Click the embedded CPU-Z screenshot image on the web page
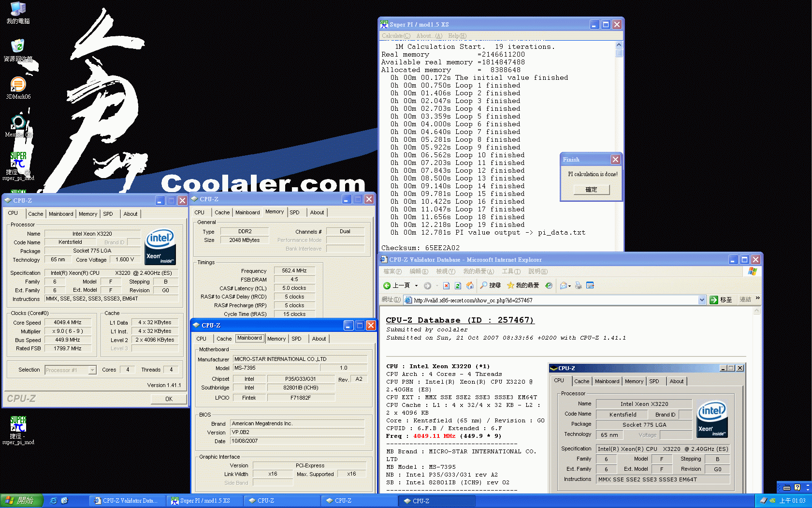812x508 pixels. [x=647, y=428]
